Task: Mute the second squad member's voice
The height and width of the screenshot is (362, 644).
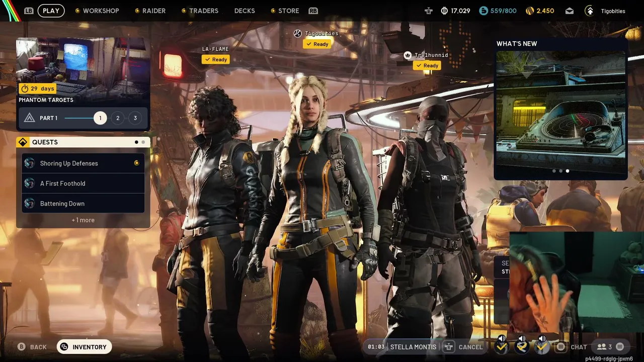Action: 522,338
